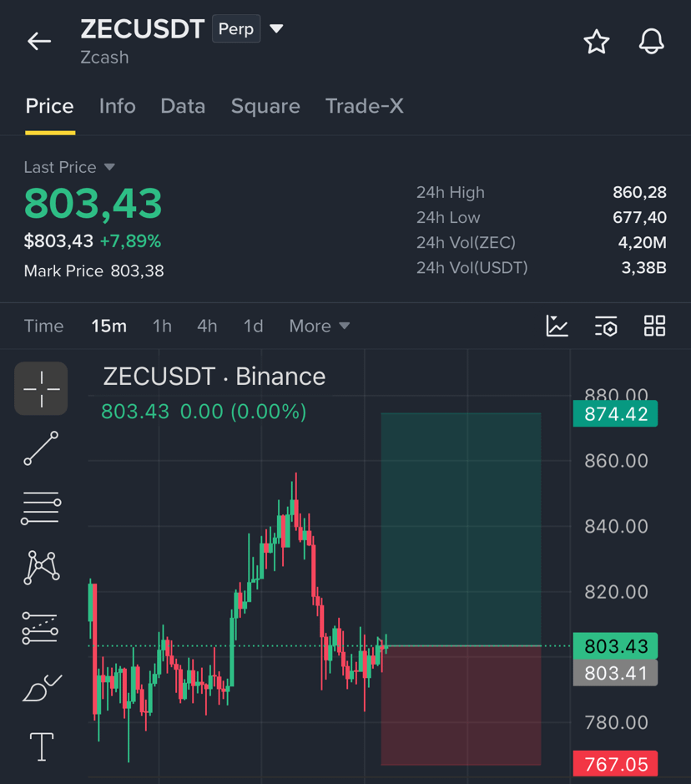Go back using the left arrow
This screenshot has height=784, width=691.
coord(39,41)
